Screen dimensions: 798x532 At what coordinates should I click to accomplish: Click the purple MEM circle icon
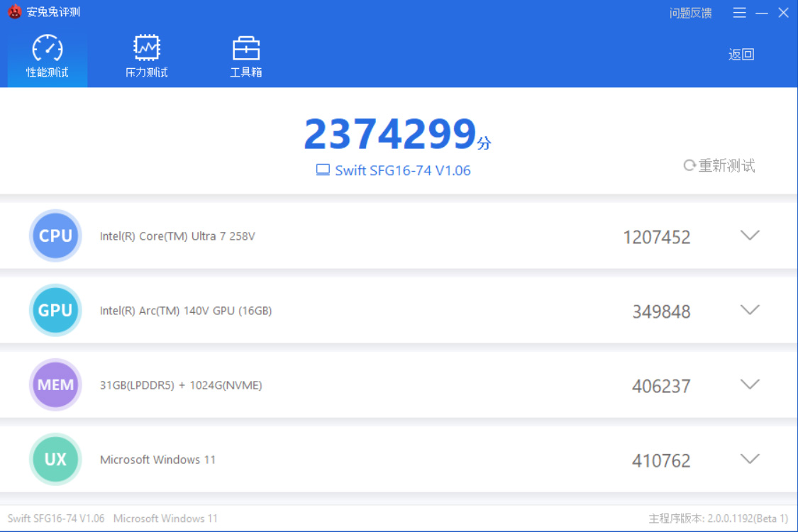pos(55,385)
